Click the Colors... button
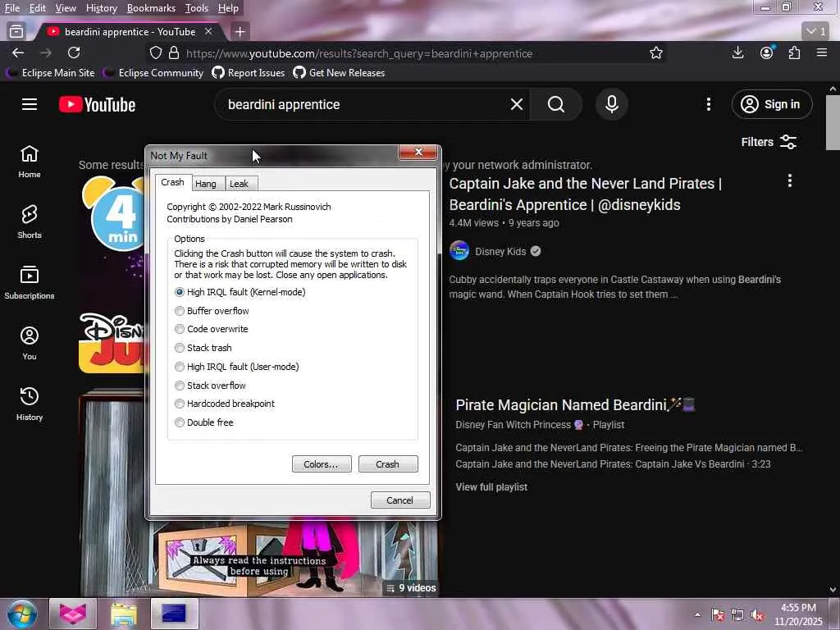The width and height of the screenshot is (840, 630). tap(322, 464)
